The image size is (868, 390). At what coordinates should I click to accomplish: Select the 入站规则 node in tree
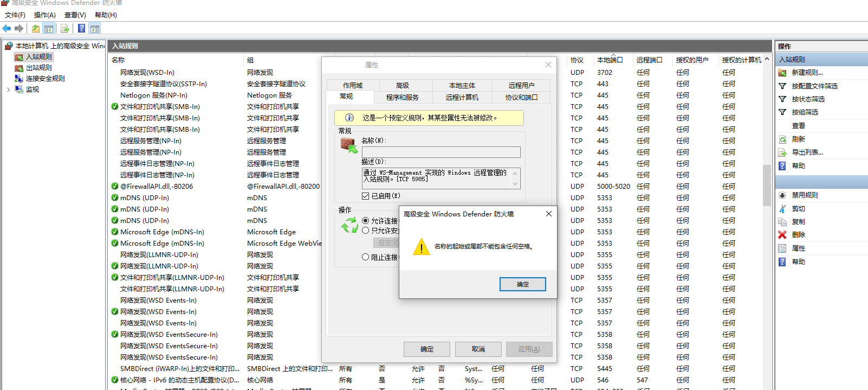[39, 57]
